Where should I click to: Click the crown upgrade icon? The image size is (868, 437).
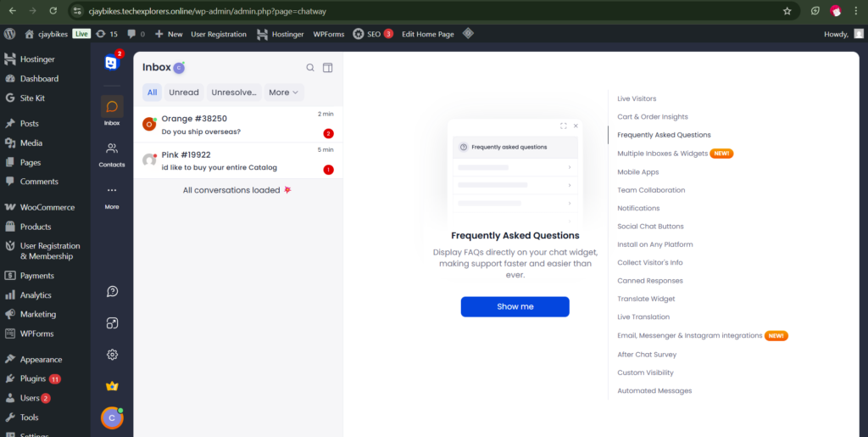pos(112,386)
